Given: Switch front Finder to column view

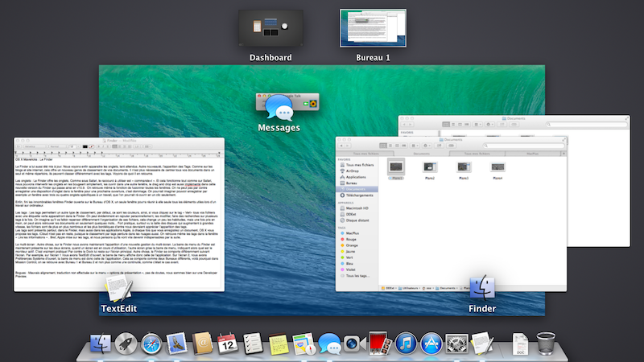Looking at the screenshot, I should (397, 146).
